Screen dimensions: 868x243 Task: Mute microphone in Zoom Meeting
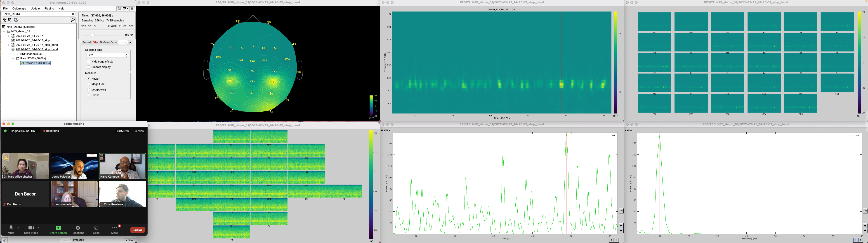[x=11, y=230]
